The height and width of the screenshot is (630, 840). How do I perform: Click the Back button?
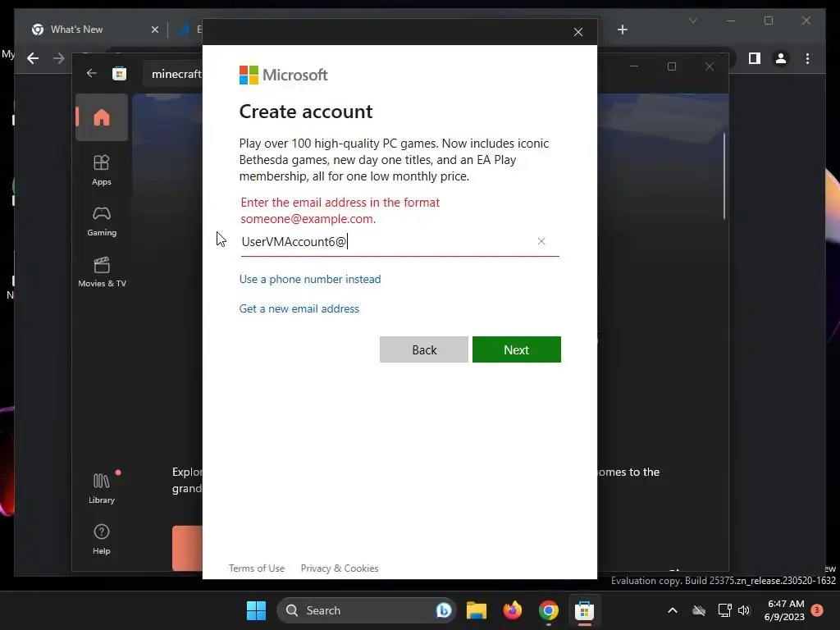click(x=424, y=349)
